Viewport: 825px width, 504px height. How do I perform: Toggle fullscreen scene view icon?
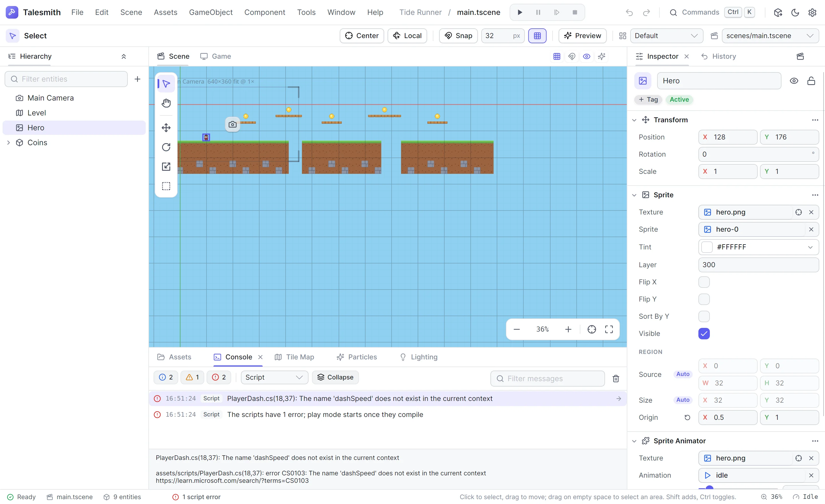tap(609, 329)
